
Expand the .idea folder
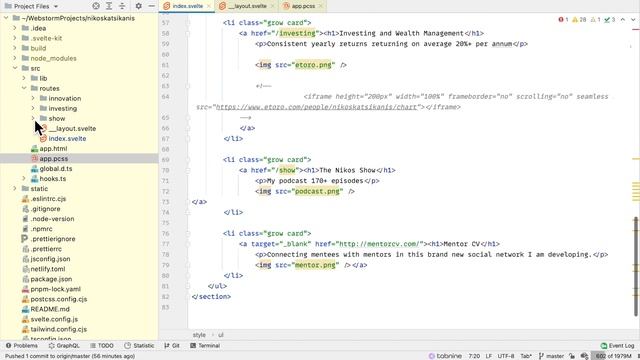15,28
